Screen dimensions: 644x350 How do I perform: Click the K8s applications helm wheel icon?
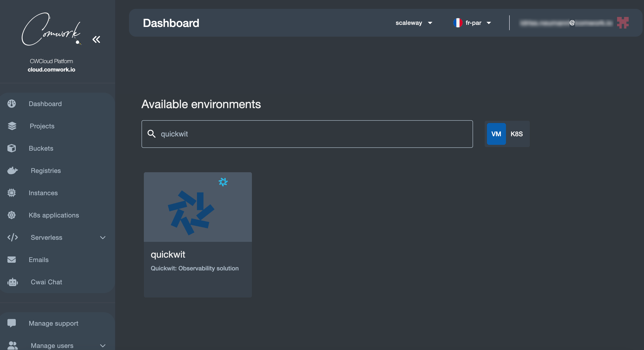pos(12,215)
